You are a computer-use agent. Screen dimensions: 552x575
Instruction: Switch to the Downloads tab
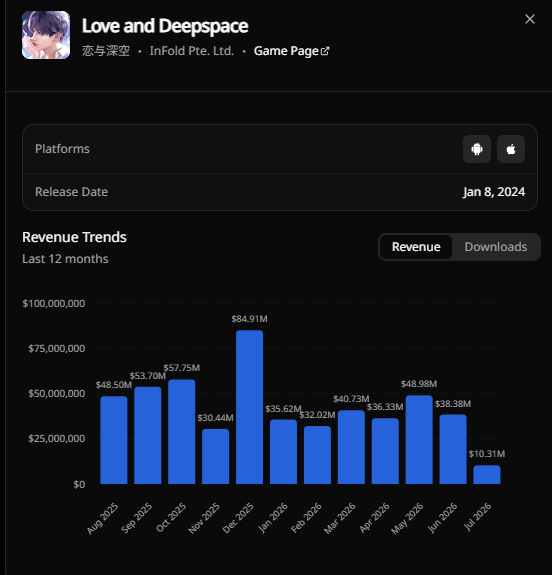click(x=496, y=247)
